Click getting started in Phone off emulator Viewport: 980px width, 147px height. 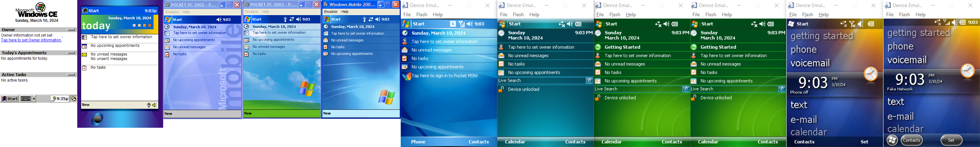822,36
